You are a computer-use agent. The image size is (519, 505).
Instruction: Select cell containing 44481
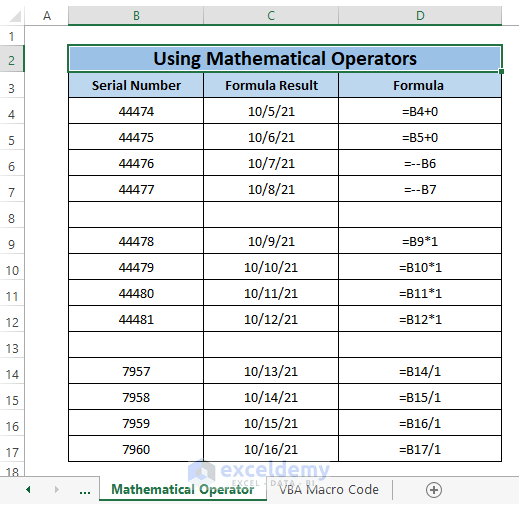[x=136, y=319]
